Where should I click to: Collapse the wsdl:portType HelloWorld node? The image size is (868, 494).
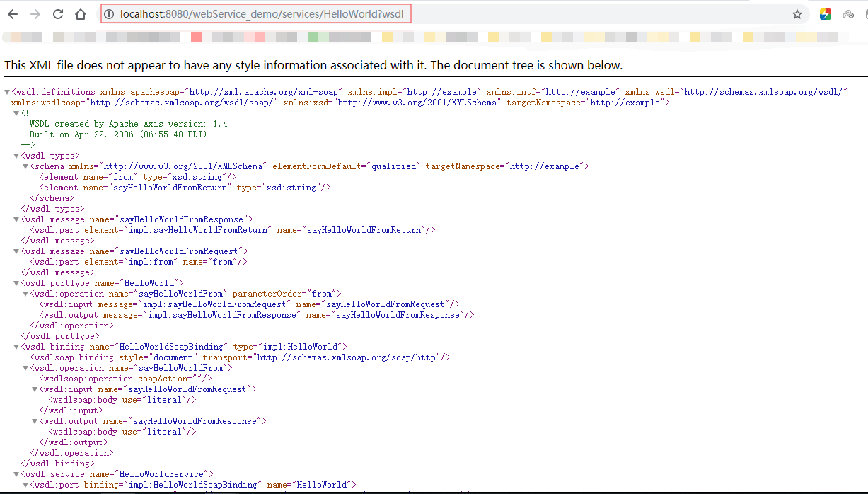(16, 283)
